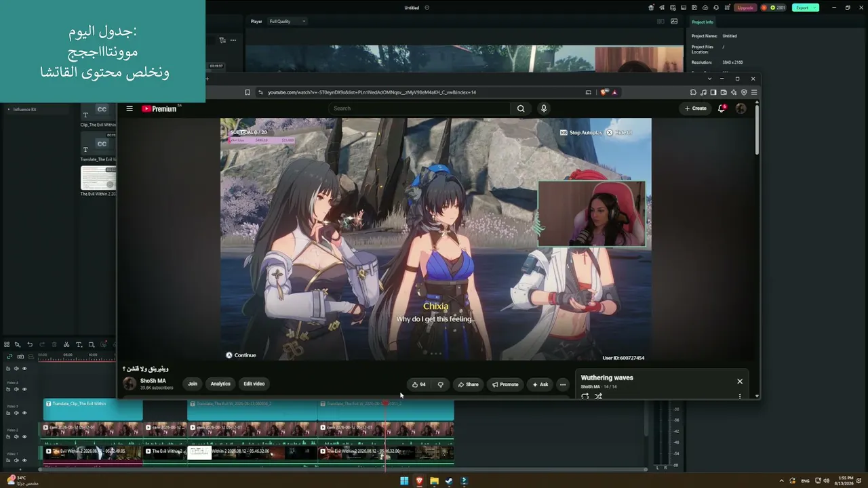Toggle visibility eye of Video 4 track

coord(24,389)
